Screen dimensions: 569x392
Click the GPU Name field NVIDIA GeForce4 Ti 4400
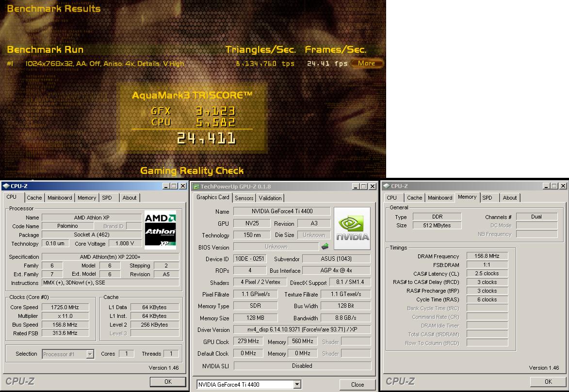point(282,211)
